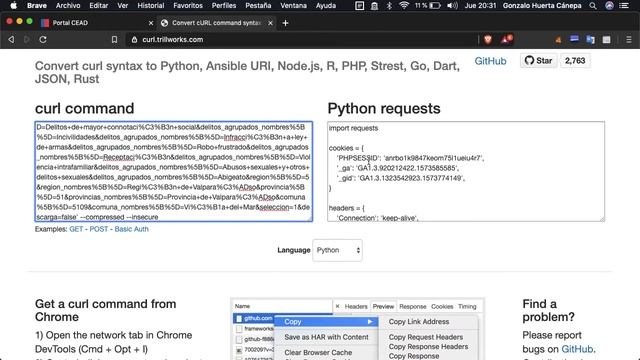Open Brave Shields lion icon
Screen dimensions: 640x360
[488, 40]
